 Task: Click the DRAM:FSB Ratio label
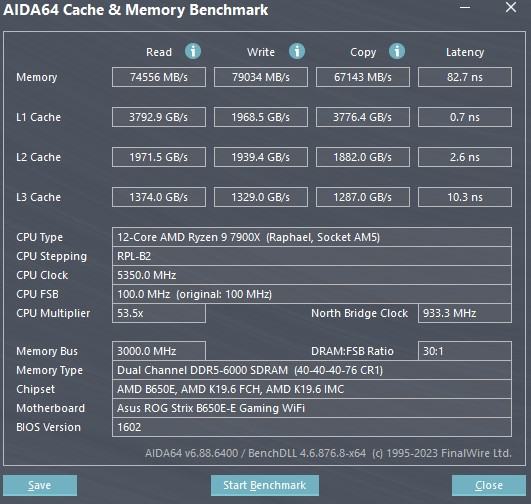pyautogui.click(x=352, y=351)
